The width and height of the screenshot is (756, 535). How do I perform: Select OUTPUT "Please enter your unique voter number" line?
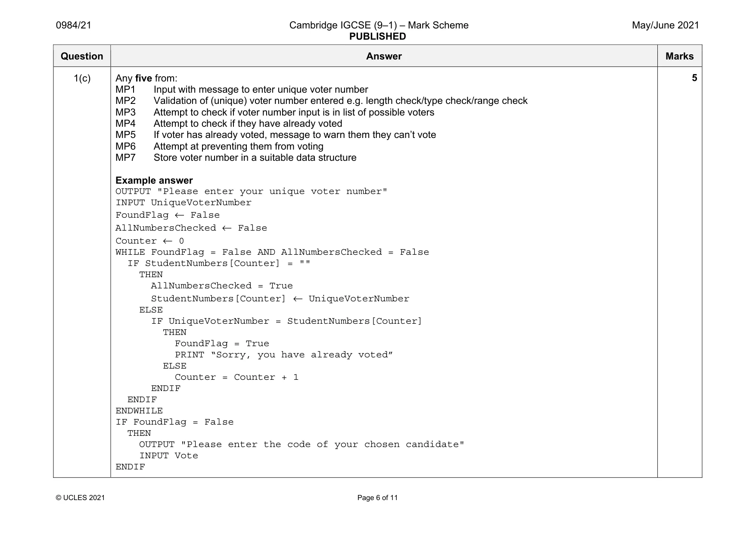pos(252,191)
